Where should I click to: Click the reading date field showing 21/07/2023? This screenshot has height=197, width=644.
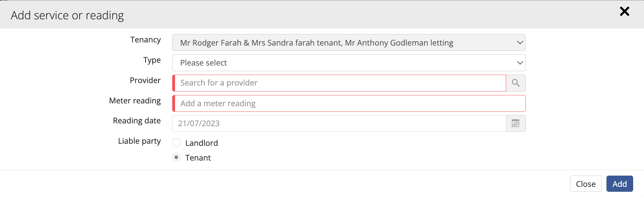(339, 123)
